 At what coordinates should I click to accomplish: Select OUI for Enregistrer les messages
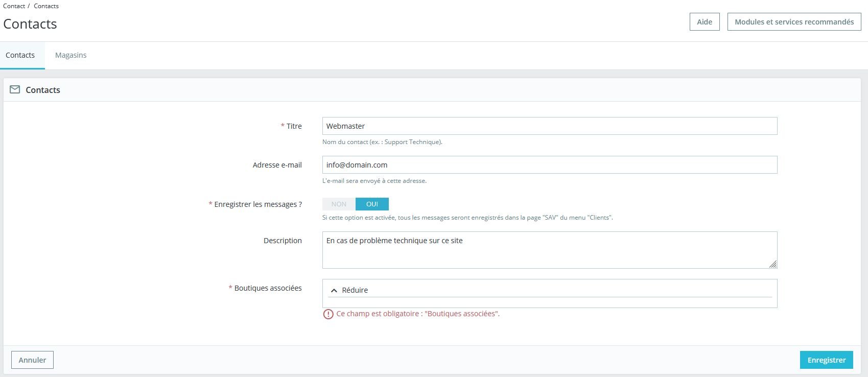(x=372, y=204)
